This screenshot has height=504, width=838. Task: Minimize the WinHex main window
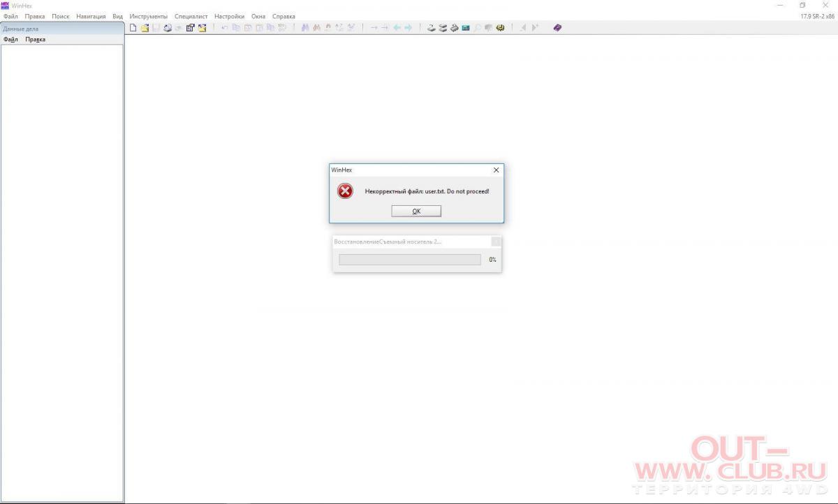click(x=779, y=6)
